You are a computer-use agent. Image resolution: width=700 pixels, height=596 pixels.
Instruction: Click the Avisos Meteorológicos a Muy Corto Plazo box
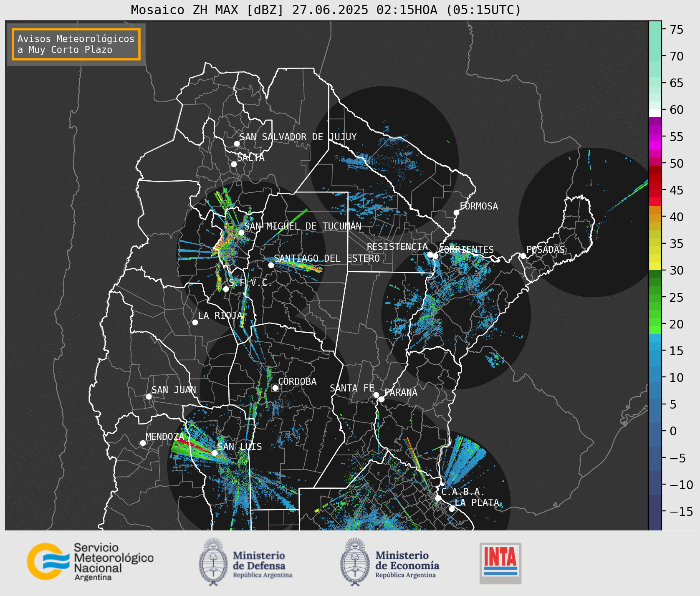coord(76,44)
